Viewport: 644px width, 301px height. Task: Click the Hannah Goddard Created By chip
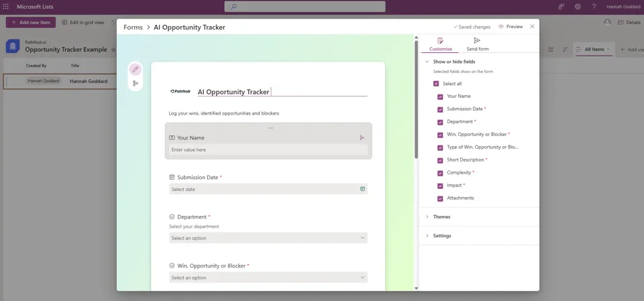point(44,81)
